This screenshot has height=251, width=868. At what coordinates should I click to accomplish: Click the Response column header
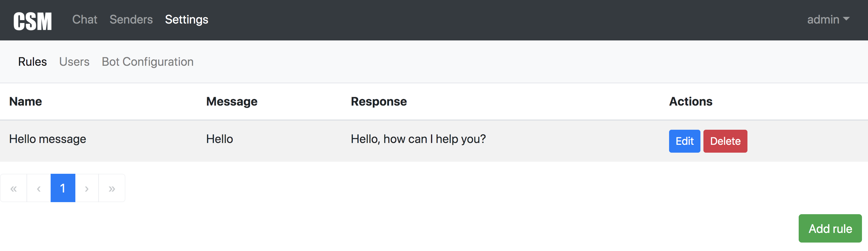point(379,102)
